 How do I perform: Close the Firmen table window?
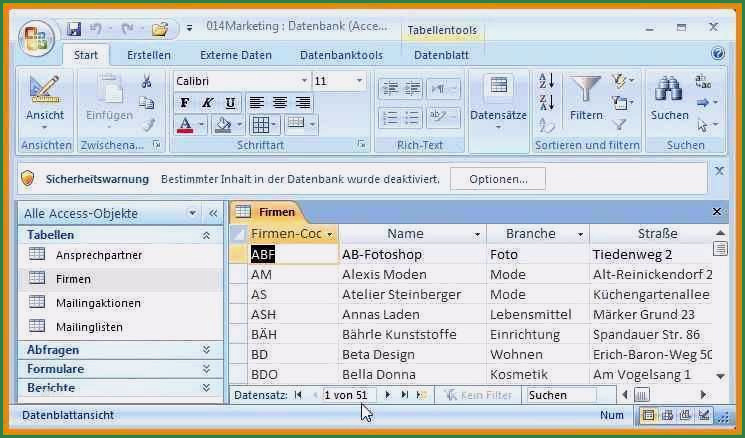tap(717, 211)
